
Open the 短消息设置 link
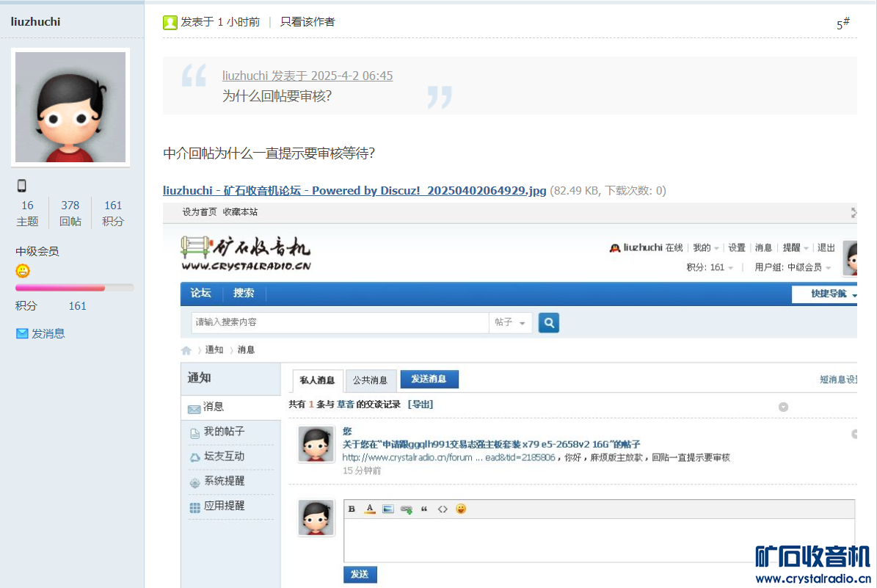(x=838, y=380)
